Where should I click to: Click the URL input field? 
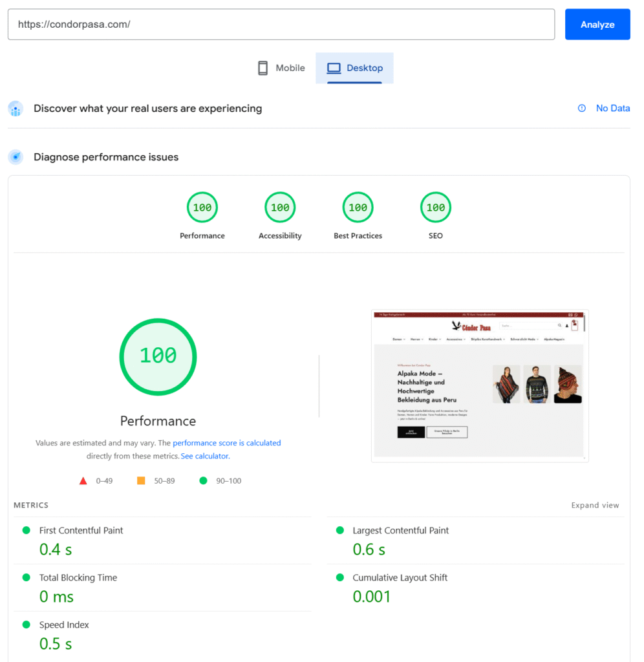click(281, 25)
